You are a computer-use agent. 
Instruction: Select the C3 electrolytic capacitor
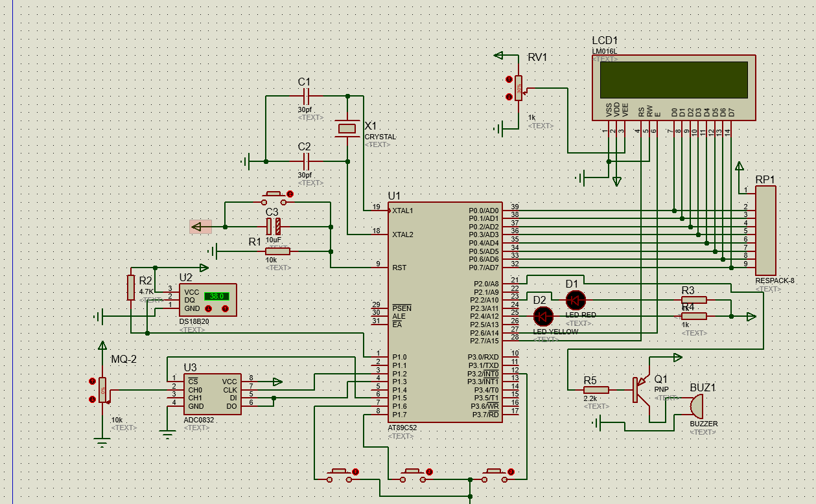pos(274,226)
